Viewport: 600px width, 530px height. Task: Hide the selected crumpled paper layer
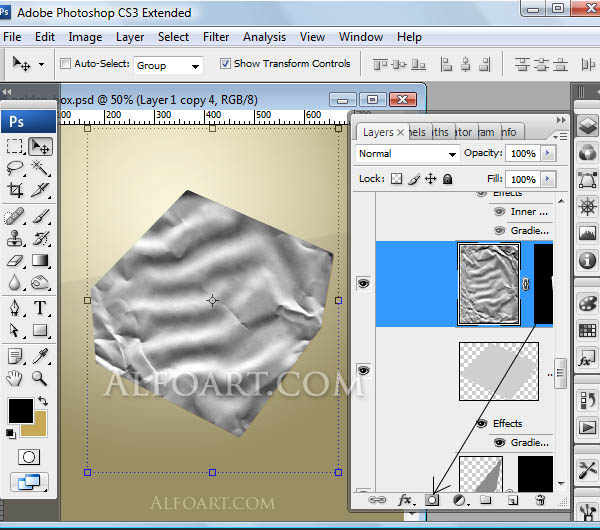point(364,284)
